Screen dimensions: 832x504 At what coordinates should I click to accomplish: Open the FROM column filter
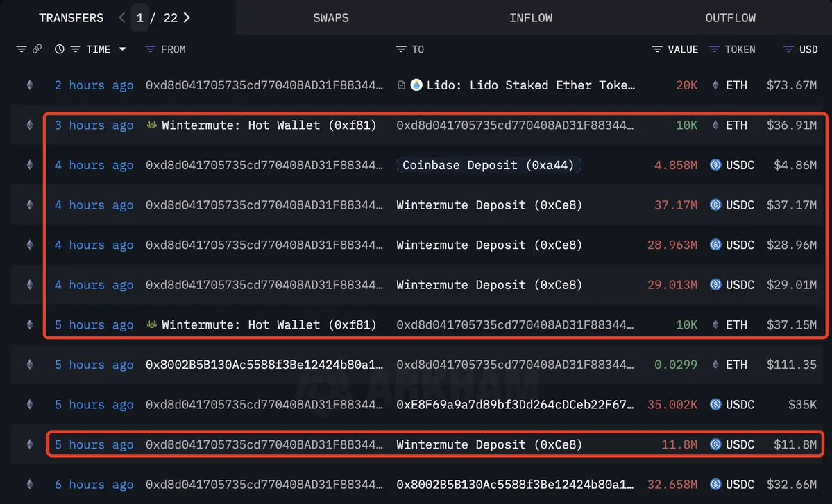pyautogui.click(x=150, y=49)
